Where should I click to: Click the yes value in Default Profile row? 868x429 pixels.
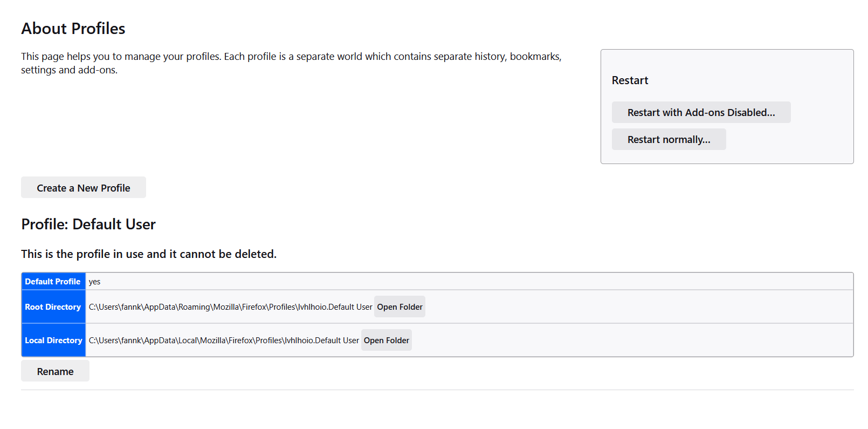pos(94,282)
